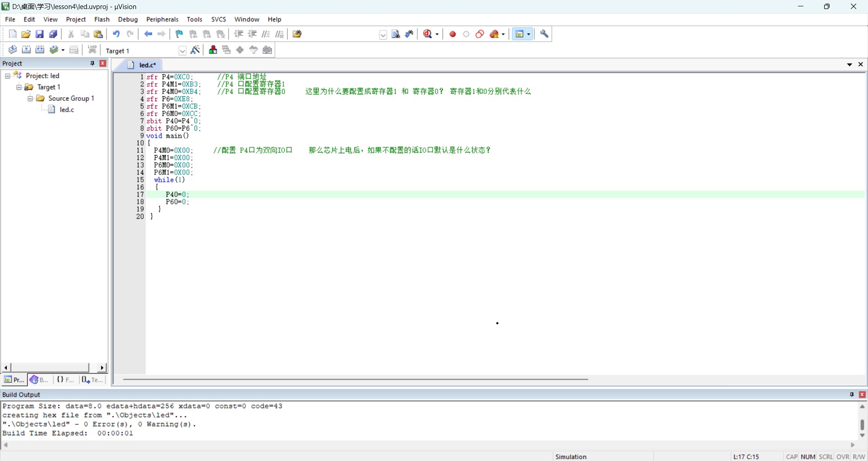
Task: Open the Configuration wrench
Action: [544, 34]
